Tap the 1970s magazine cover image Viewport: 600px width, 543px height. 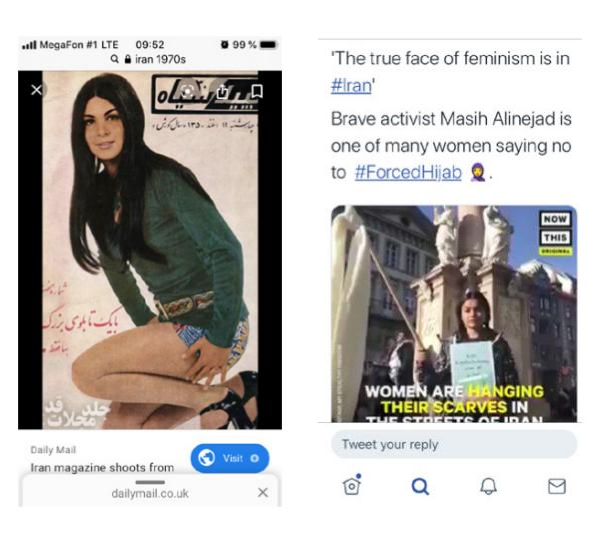(150, 250)
